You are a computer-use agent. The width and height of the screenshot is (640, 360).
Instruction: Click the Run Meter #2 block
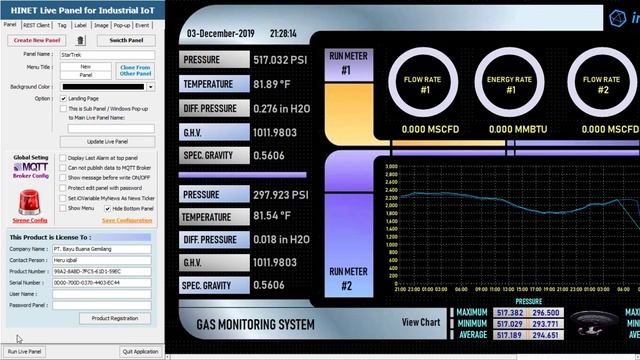[349, 245]
